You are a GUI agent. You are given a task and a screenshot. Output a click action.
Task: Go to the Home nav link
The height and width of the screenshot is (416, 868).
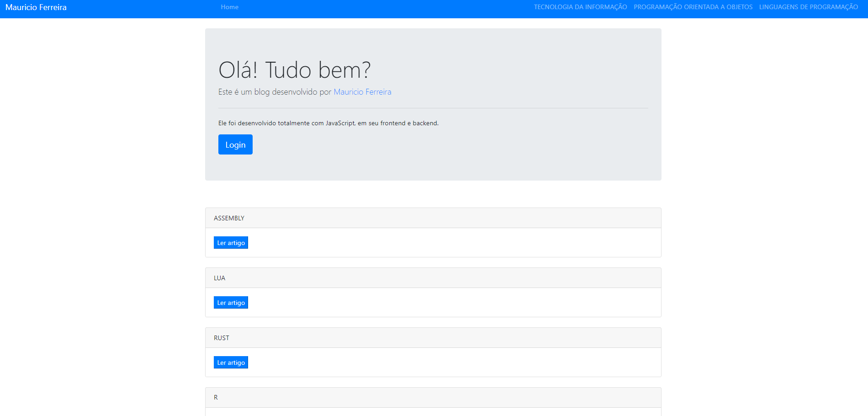(229, 7)
